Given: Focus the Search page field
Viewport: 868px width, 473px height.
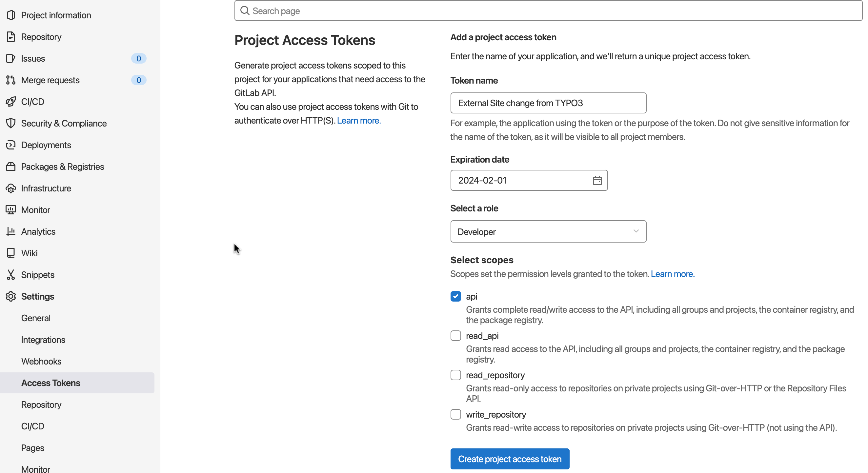Looking at the screenshot, I should pos(553,11).
